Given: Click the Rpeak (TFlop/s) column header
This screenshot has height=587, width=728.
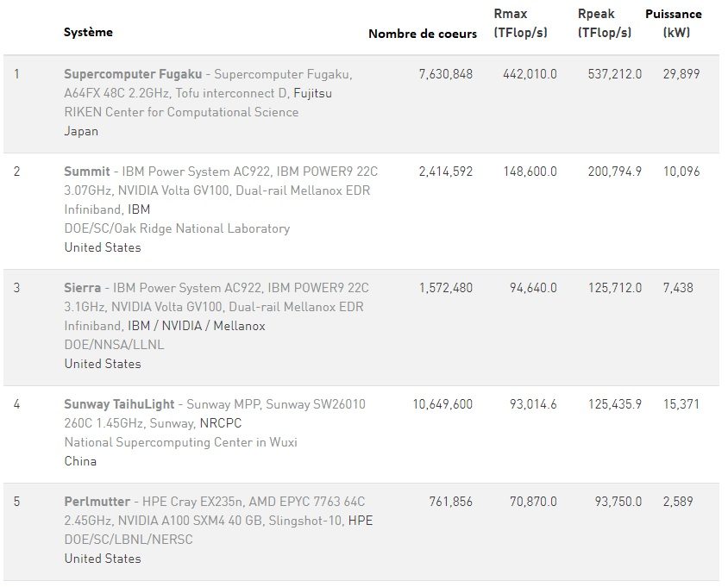Looking at the screenshot, I should 604,23.
